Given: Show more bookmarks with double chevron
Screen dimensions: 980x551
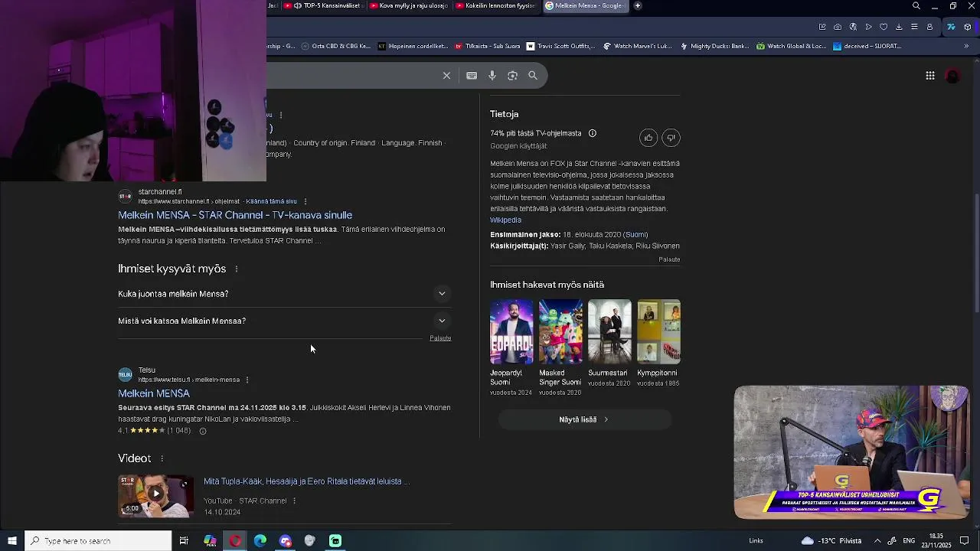Looking at the screenshot, I should [x=966, y=46].
